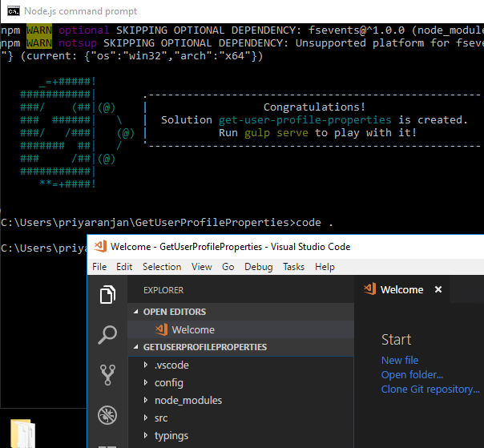
Task: Open the Explorer view in activity bar
Action: 107,295
